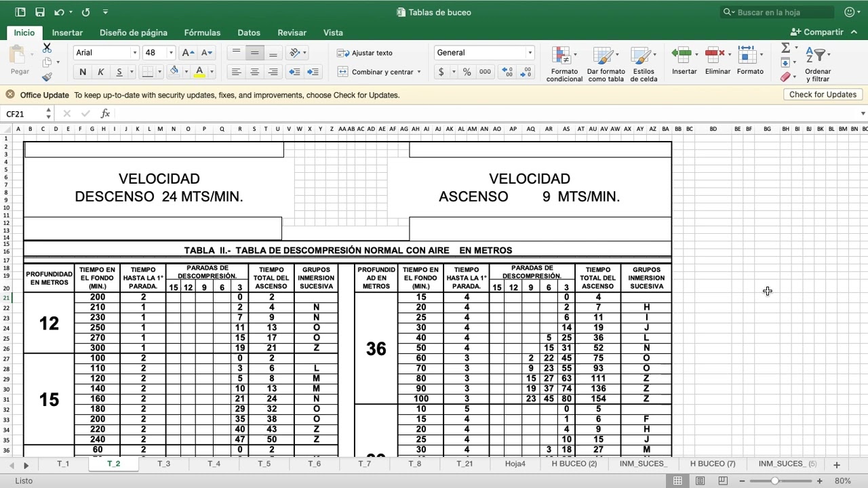Open Estilos de celda gallery

coord(644,64)
